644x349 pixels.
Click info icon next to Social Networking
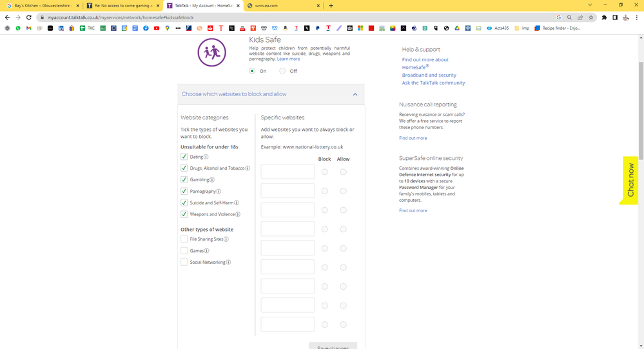[x=228, y=263]
